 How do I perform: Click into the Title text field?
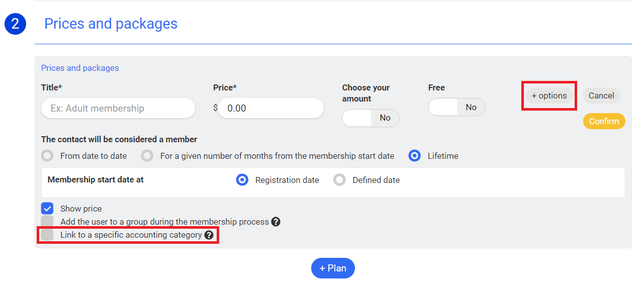click(118, 108)
